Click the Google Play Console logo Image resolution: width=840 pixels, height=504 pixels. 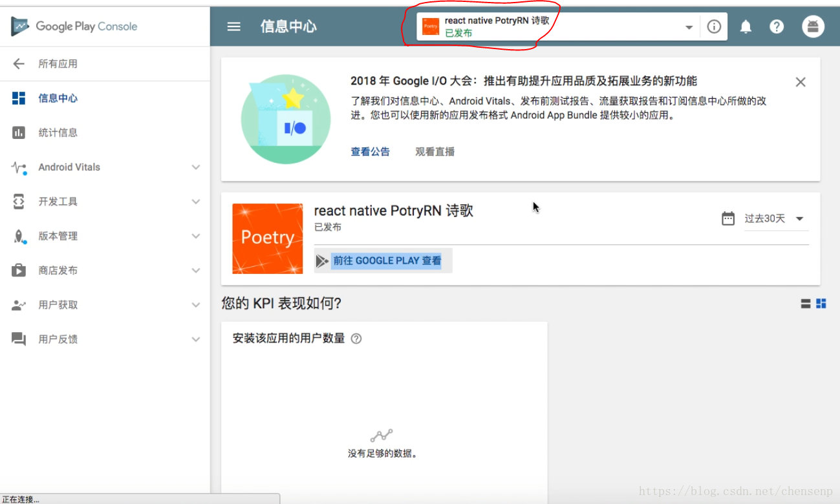coord(74,26)
